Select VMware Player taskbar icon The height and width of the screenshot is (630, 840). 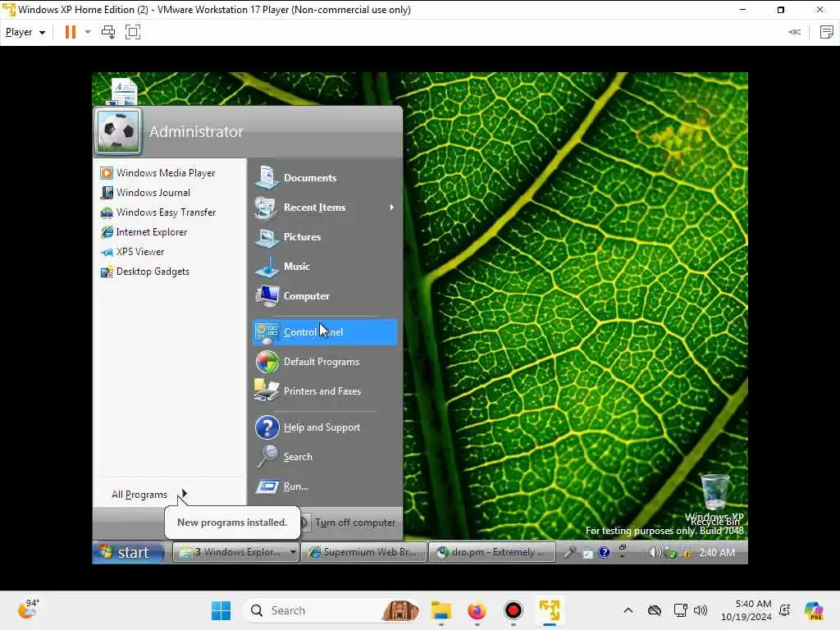[x=549, y=610]
